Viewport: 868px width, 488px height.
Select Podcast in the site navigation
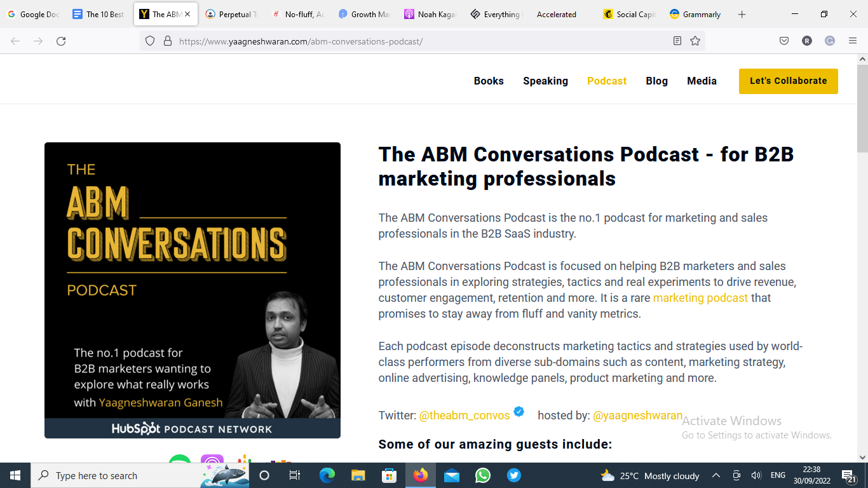click(607, 81)
